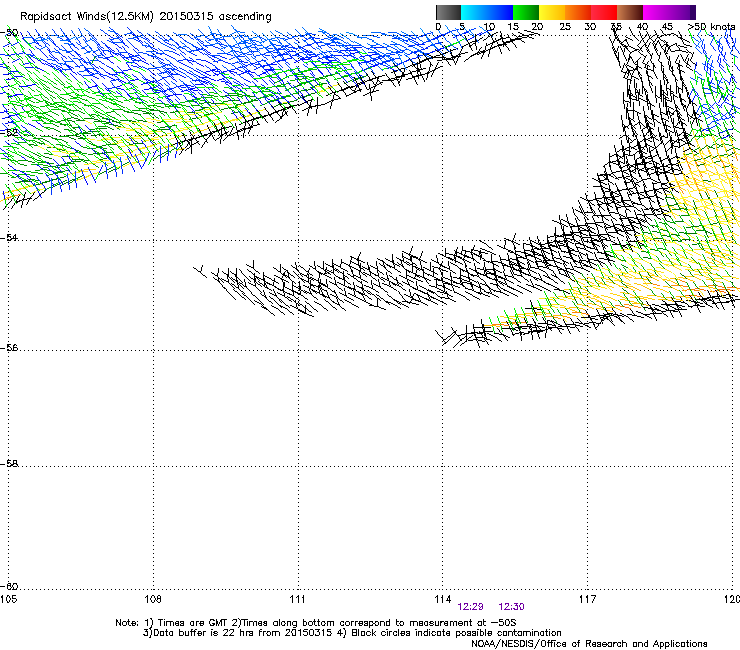This screenshot has width=740, height=650.
Task: Click the 'NOAA/NESDIS/Office of Research and Applications' credit
Action: pyautogui.click(x=589, y=644)
